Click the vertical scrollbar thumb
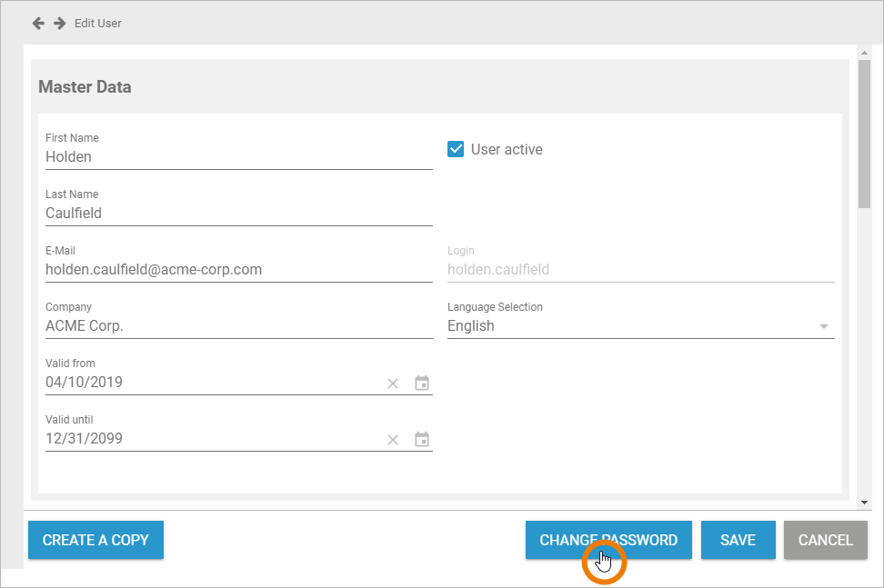884x588 pixels. click(864, 136)
